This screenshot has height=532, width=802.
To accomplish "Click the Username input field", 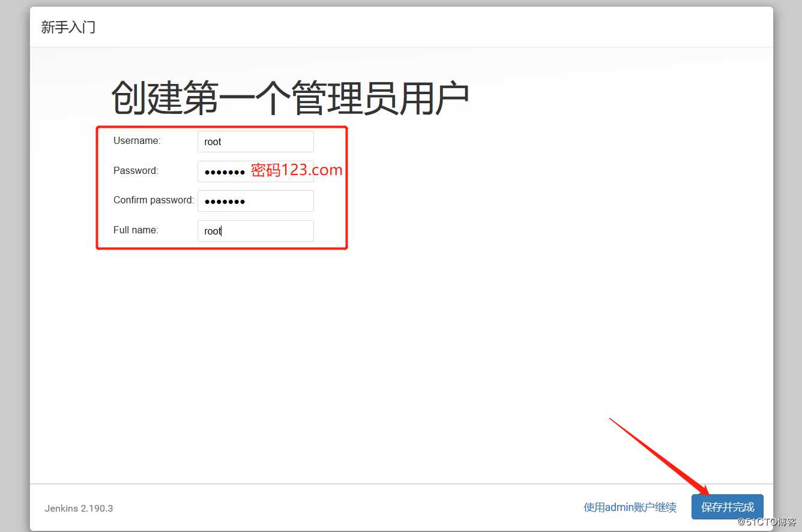I will click(x=256, y=142).
